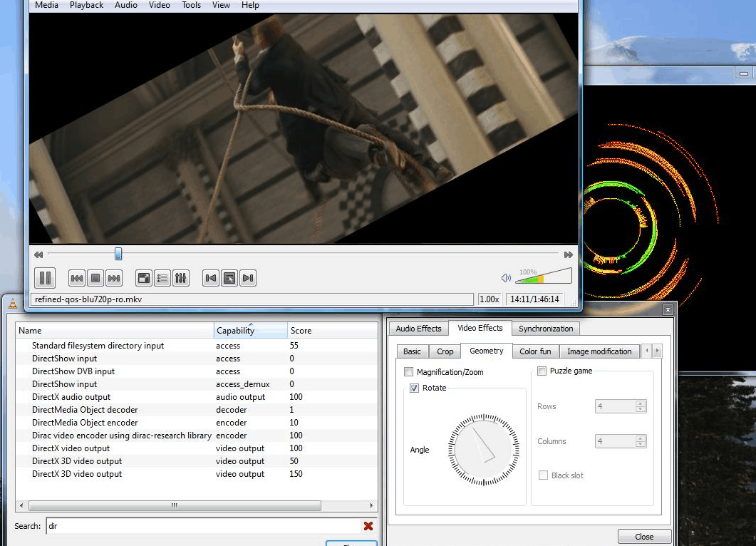The height and width of the screenshot is (546, 756).
Task: Enable the Magnification/Zoom checkbox
Action: (x=409, y=372)
